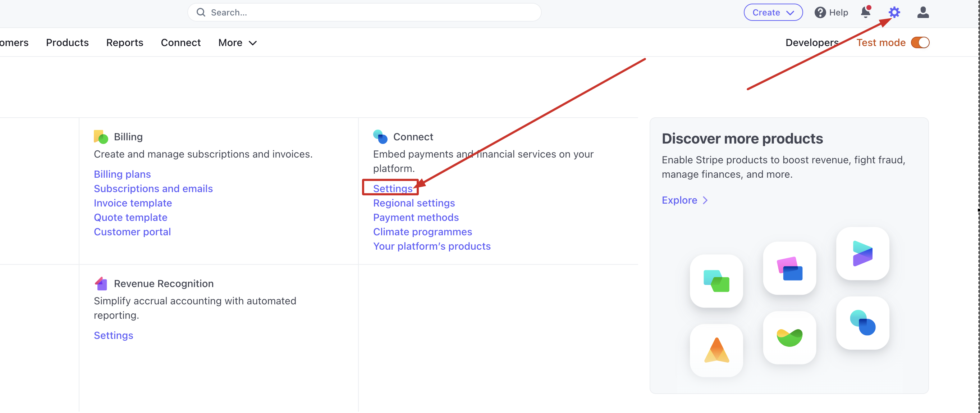Open the green and yellow bowl tile
Image resolution: width=980 pixels, height=413 pixels.
[x=789, y=337]
